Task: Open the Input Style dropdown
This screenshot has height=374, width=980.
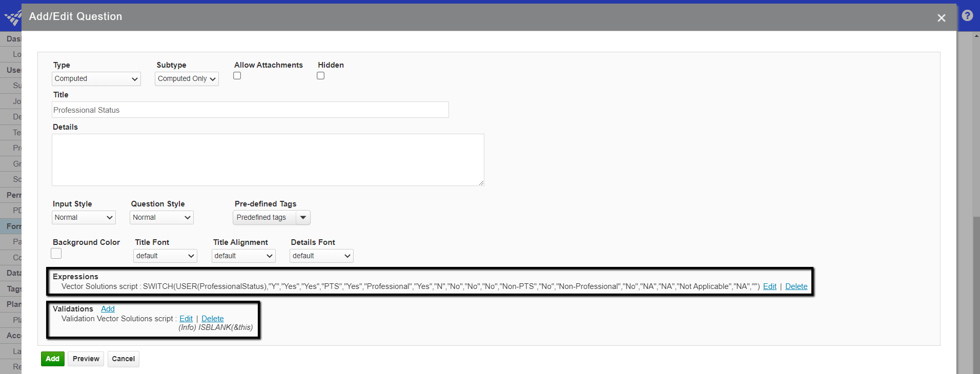Action: click(x=84, y=218)
